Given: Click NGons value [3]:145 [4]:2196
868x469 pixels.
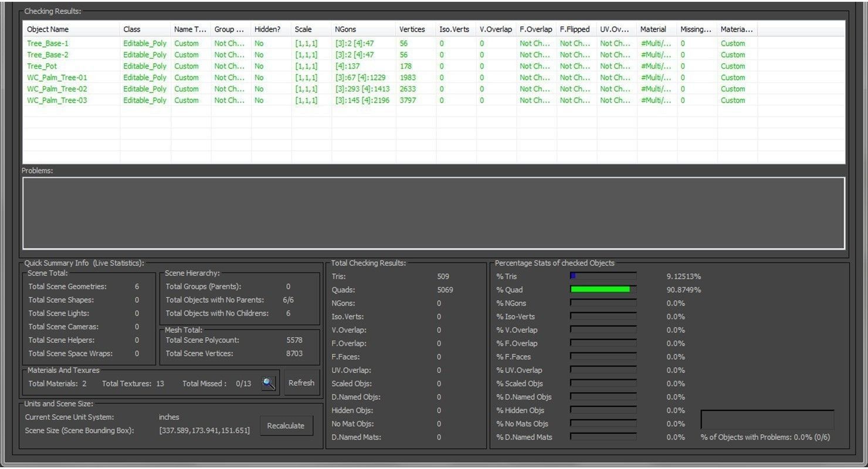Looking at the screenshot, I should point(362,100).
